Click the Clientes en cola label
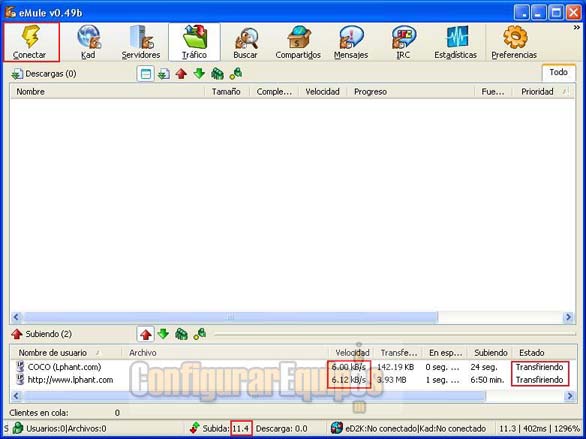 click(x=39, y=413)
